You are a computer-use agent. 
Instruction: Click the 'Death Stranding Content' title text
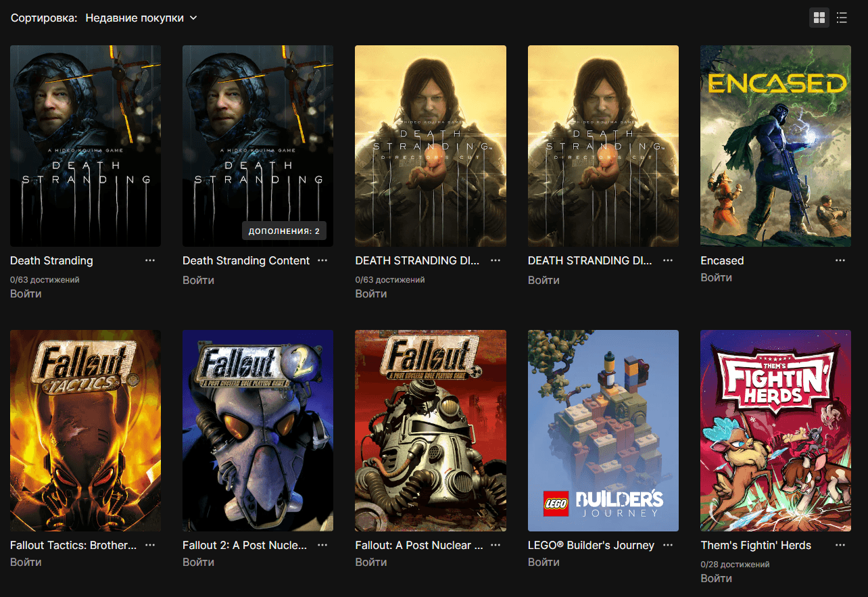click(246, 261)
